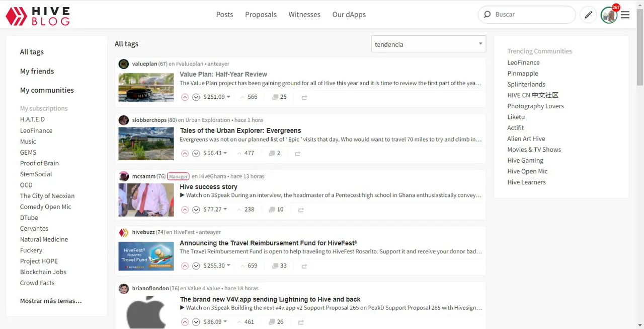The height and width of the screenshot is (329, 644).
Task: Show the 566 voters list
Action: pyautogui.click(x=249, y=97)
